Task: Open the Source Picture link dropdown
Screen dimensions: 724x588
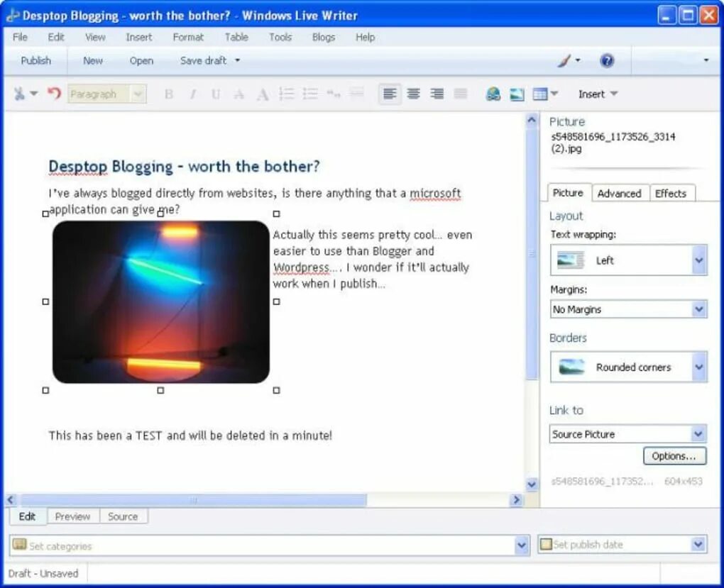Action: [628, 434]
